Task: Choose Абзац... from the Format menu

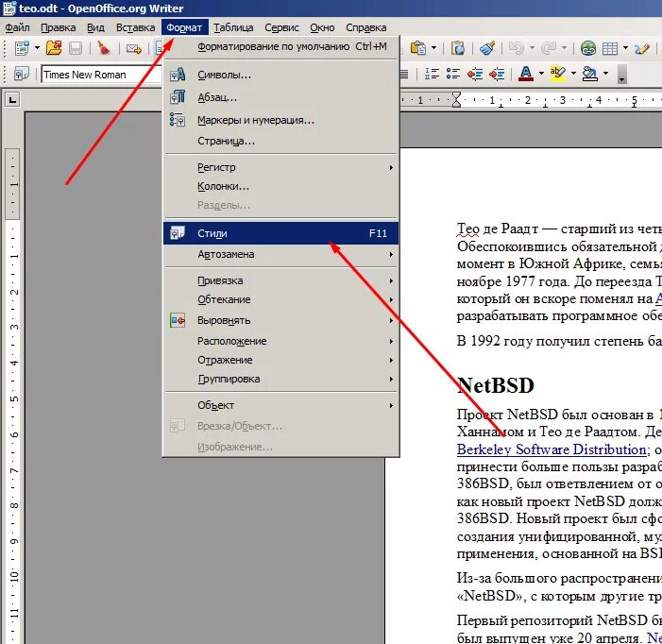Action: 280,97
